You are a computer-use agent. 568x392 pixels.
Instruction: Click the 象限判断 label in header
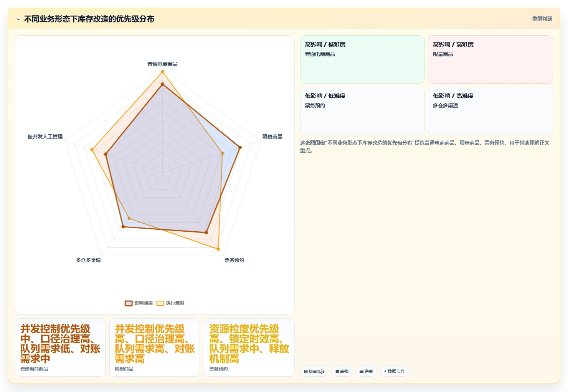coord(542,18)
